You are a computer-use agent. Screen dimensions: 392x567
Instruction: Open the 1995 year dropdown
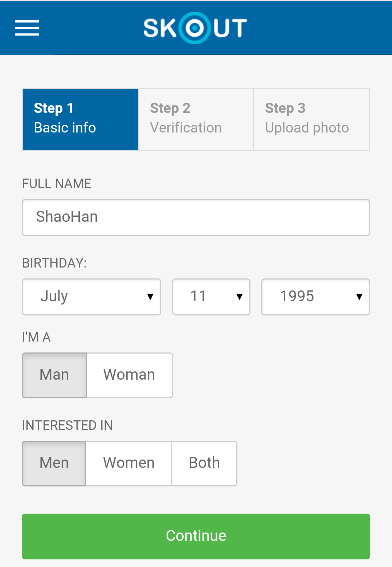coord(316,297)
